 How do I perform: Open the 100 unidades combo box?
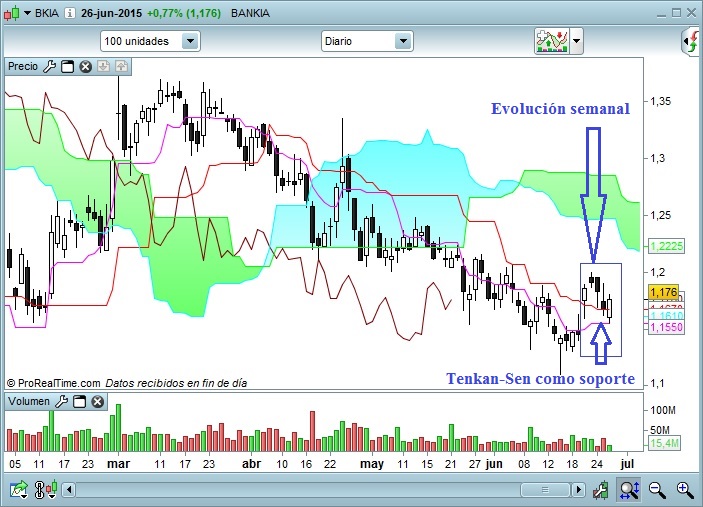150,41
